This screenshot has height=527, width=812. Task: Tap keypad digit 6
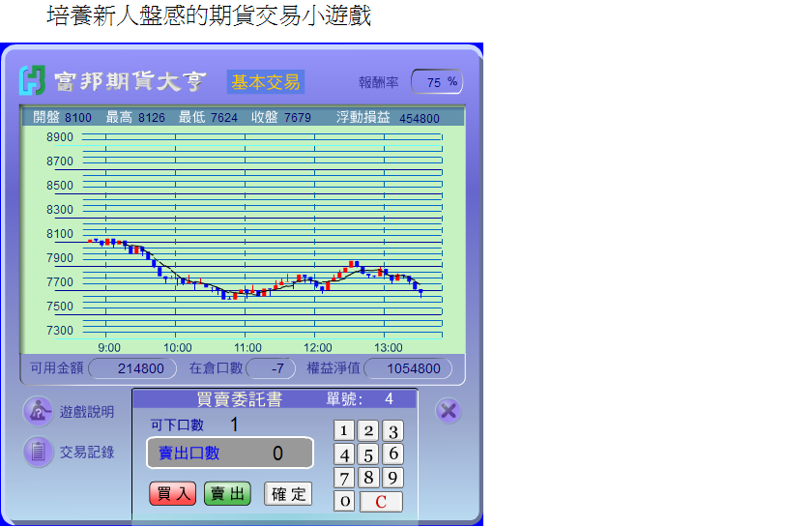(393, 454)
